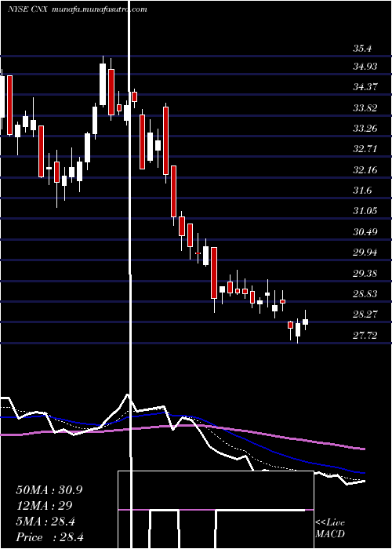Screen dimensions: 392x549
Task: Click the NYSE CNX munafa.munafasutra.com title text
Action: (78, 9)
